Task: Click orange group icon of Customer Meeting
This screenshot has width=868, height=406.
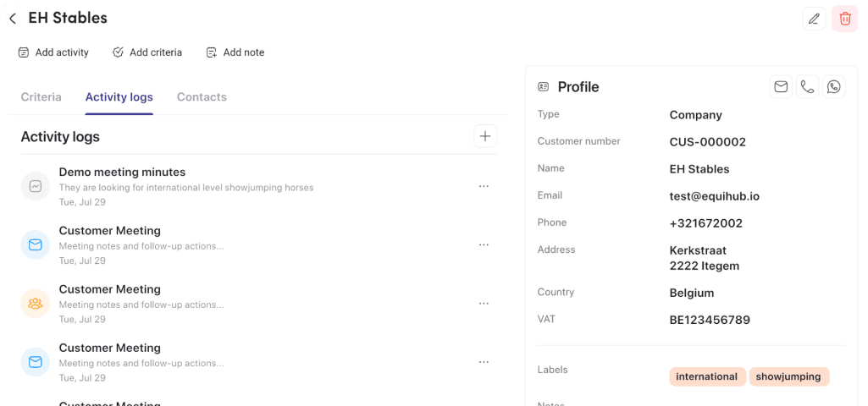Action: pyautogui.click(x=36, y=304)
